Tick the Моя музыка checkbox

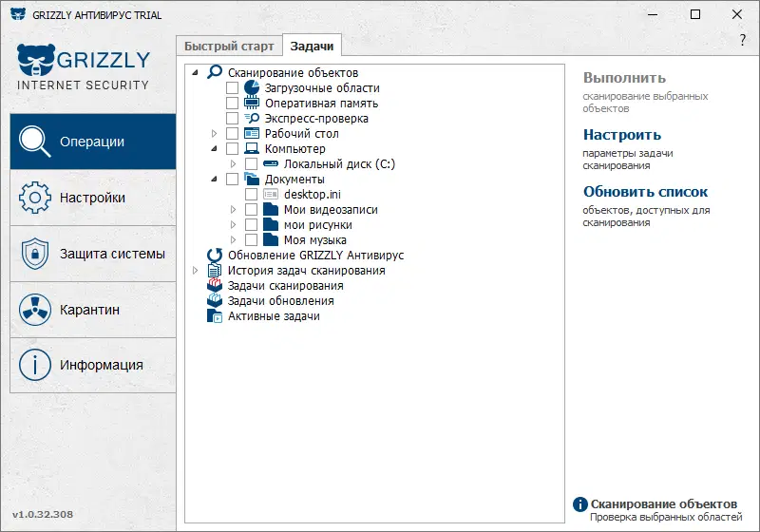[251, 239]
